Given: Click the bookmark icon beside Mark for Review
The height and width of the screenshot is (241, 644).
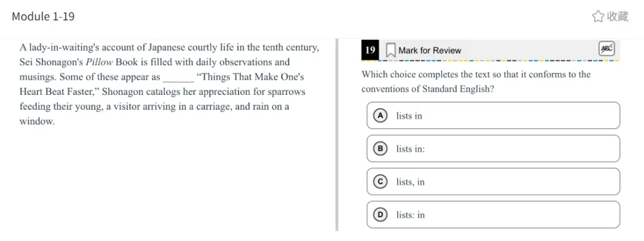Looking at the screenshot, I should pos(391,51).
